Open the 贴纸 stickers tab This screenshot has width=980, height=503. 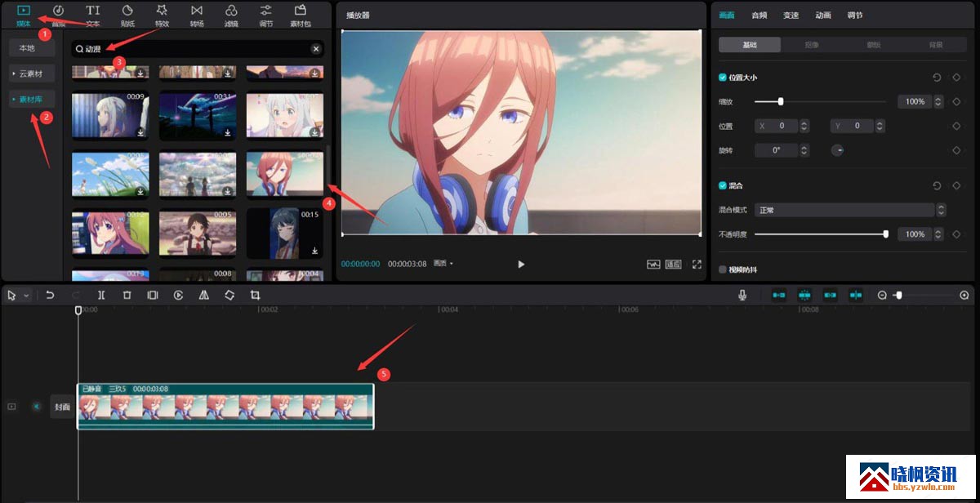coord(127,15)
